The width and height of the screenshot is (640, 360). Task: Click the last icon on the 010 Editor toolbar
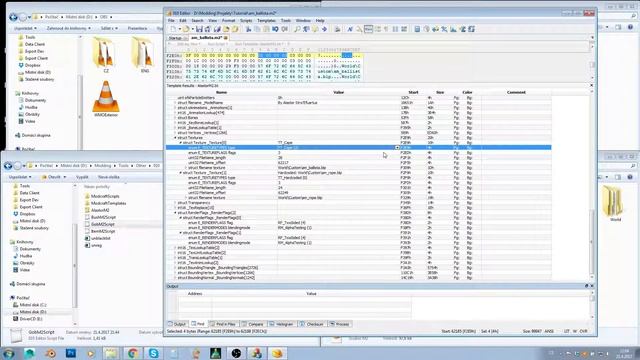point(471,29)
